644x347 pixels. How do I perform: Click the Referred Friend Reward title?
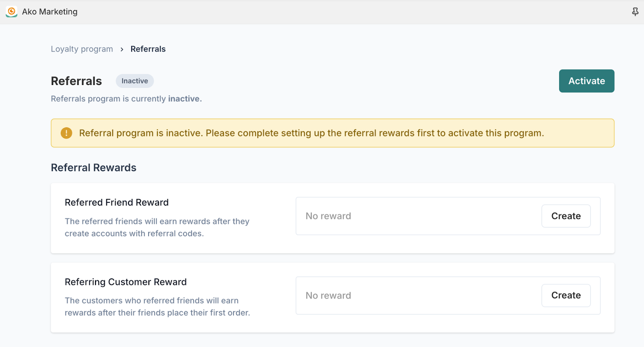[x=117, y=202]
